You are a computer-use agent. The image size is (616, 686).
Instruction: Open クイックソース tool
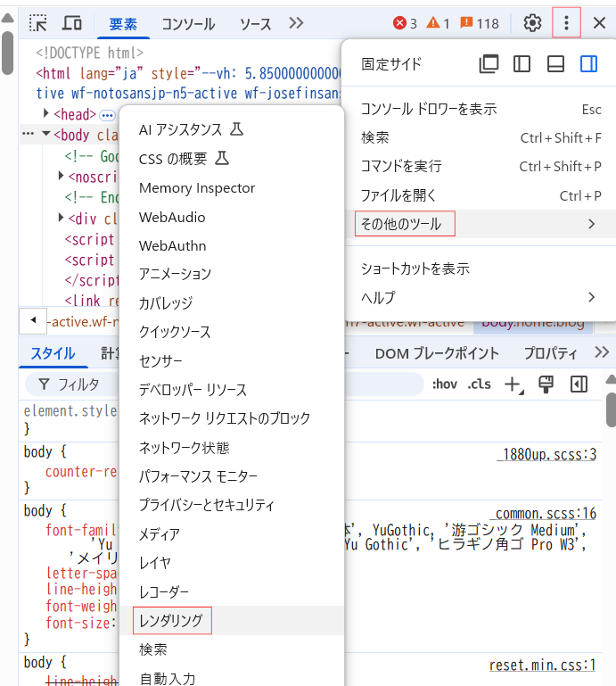coord(232,332)
